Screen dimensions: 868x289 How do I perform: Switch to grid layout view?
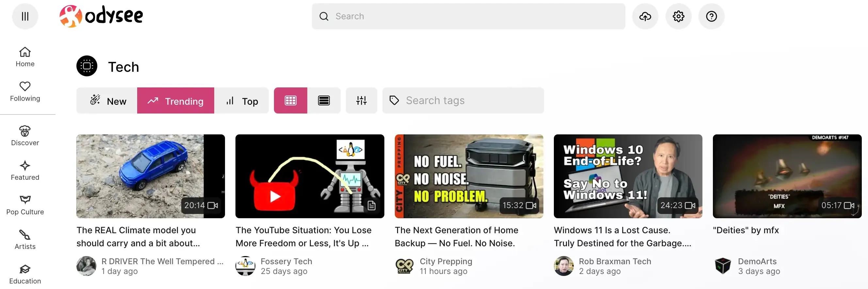point(290,100)
